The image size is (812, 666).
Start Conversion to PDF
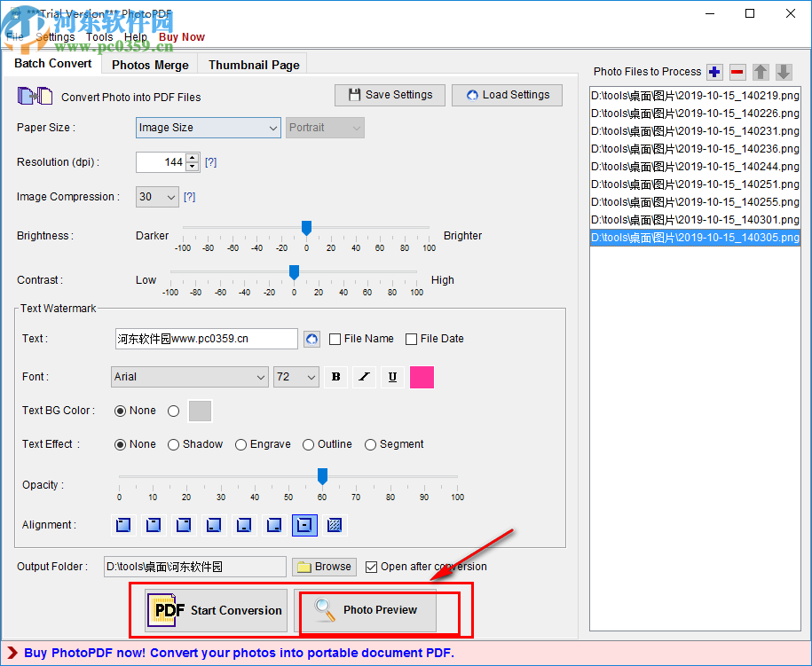point(216,610)
